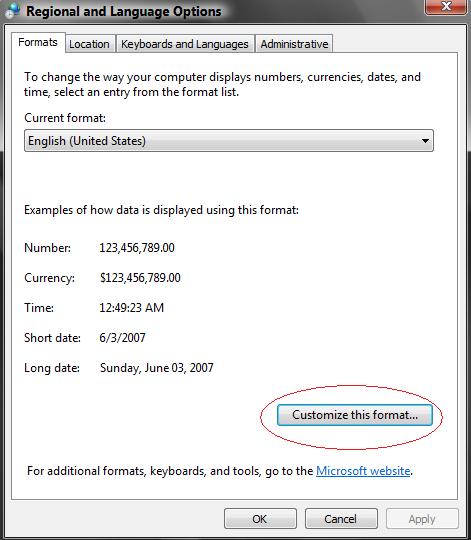Screen dimensions: 471x540
Task: Click the Apply button
Action: pyautogui.click(x=422, y=519)
